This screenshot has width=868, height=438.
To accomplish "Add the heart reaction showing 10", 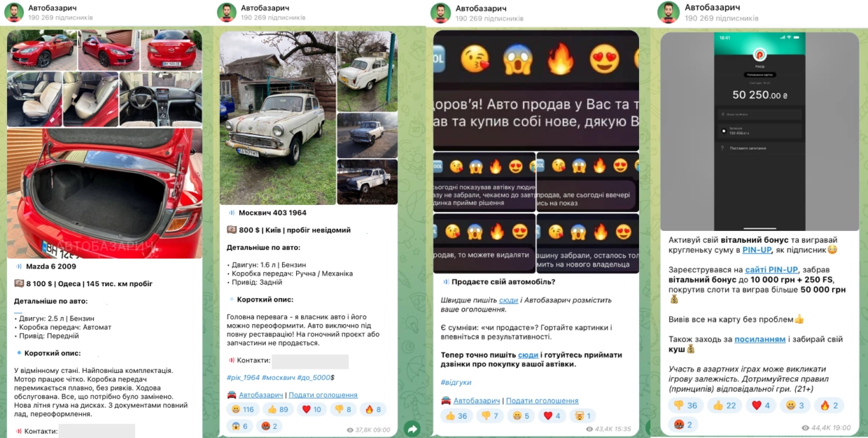I will click(312, 409).
